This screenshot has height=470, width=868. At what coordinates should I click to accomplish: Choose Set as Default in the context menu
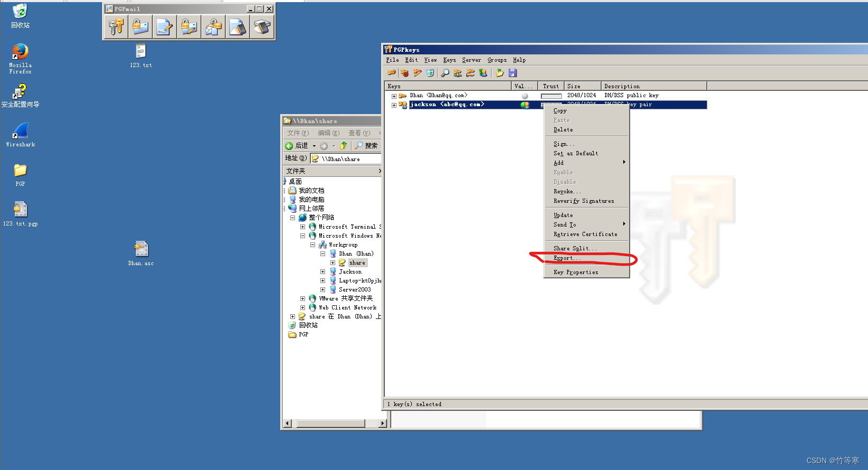(x=587, y=154)
